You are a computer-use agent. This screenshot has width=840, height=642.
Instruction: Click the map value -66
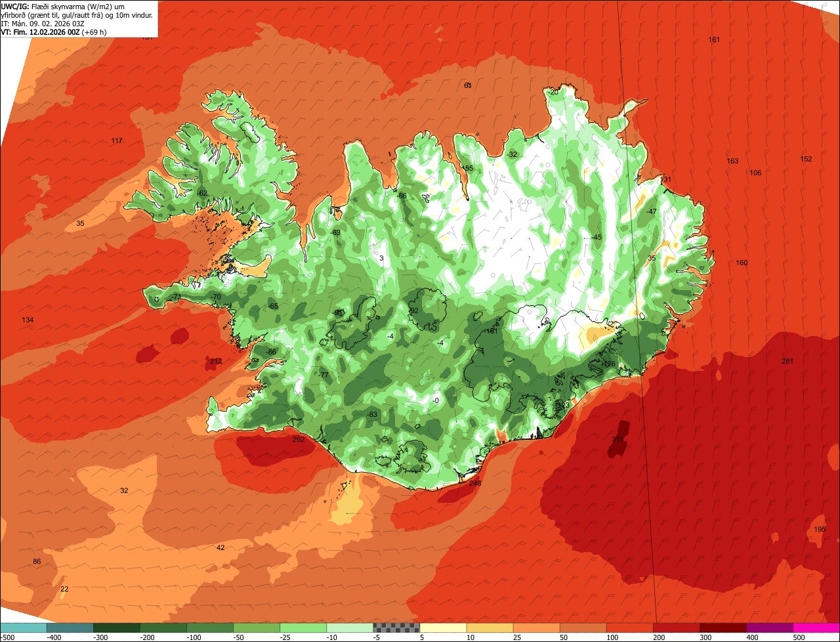(x=402, y=196)
